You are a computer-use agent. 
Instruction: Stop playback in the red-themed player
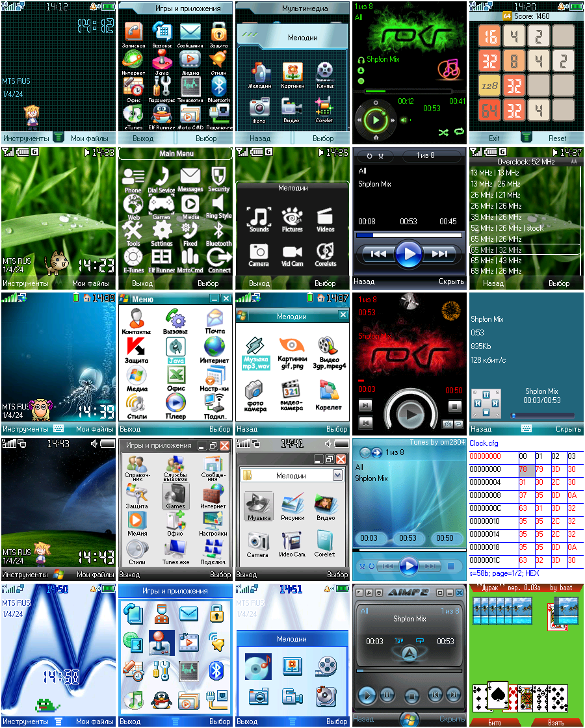click(454, 406)
